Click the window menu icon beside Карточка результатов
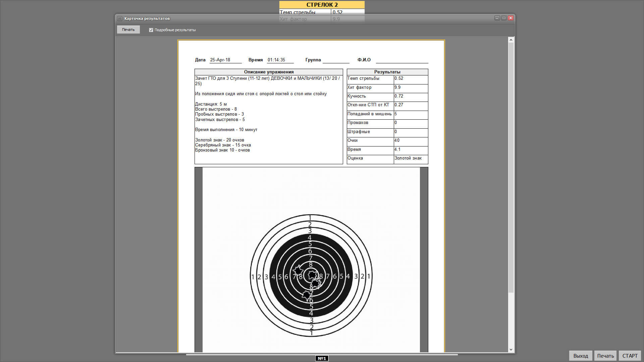This screenshot has height=362, width=644. point(120,18)
